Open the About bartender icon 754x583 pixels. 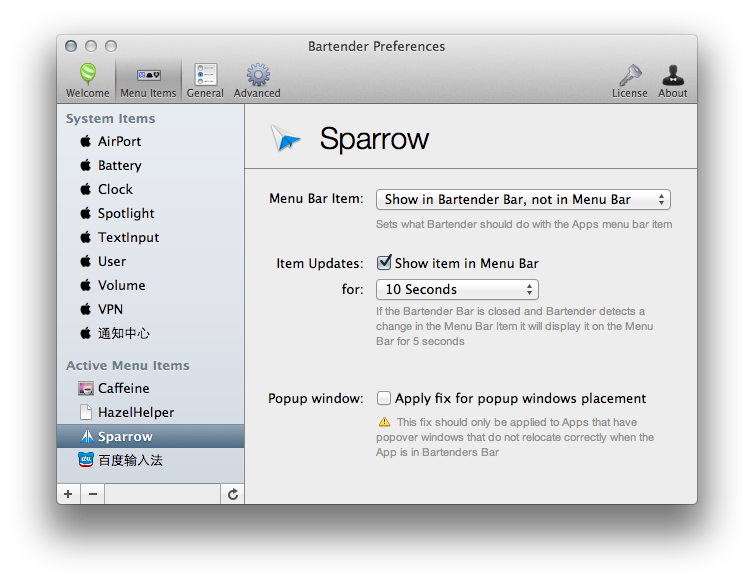(672, 75)
